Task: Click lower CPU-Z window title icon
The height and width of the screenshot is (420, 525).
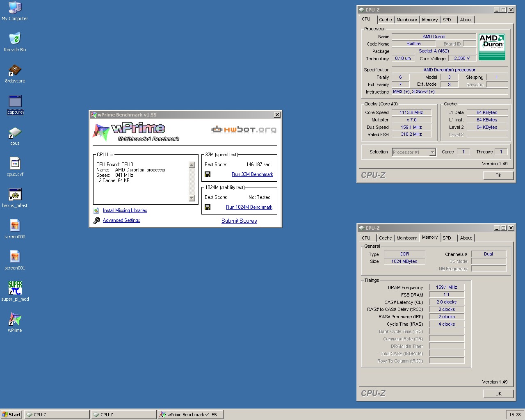Action: tap(361, 228)
